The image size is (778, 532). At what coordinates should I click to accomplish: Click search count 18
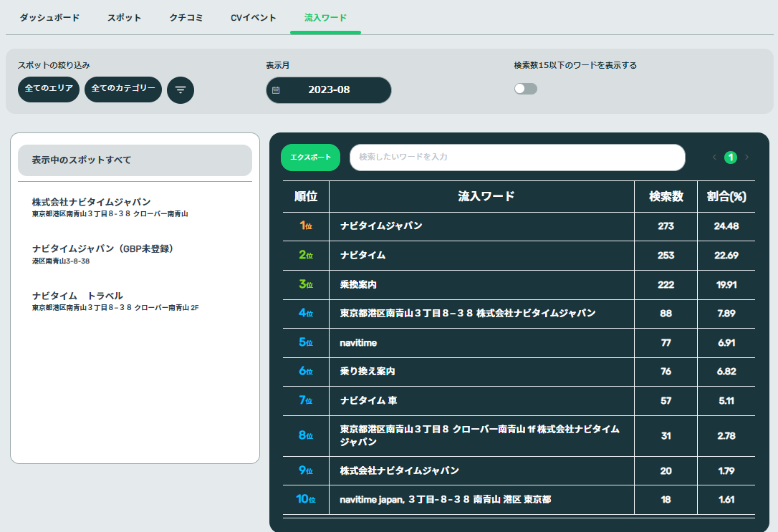[666, 500]
